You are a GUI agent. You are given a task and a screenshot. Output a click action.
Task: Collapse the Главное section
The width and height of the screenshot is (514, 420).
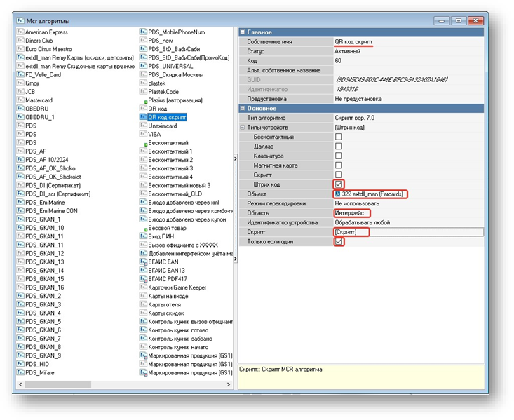pos(243,32)
